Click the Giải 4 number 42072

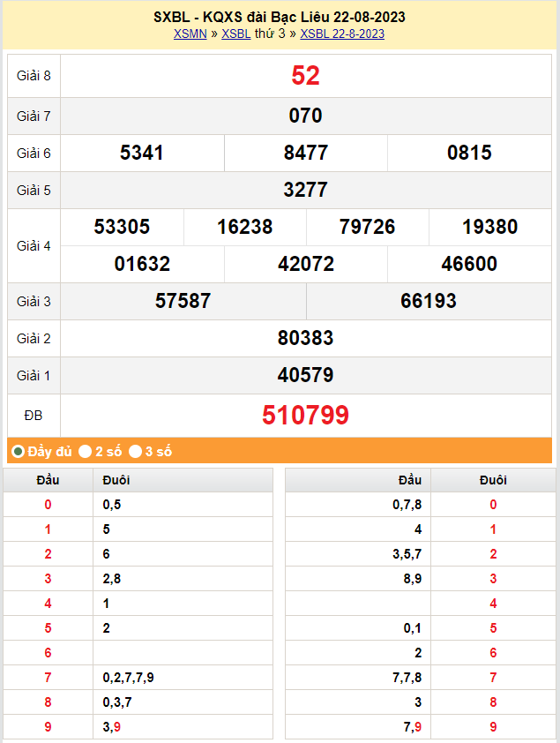click(x=306, y=264)
